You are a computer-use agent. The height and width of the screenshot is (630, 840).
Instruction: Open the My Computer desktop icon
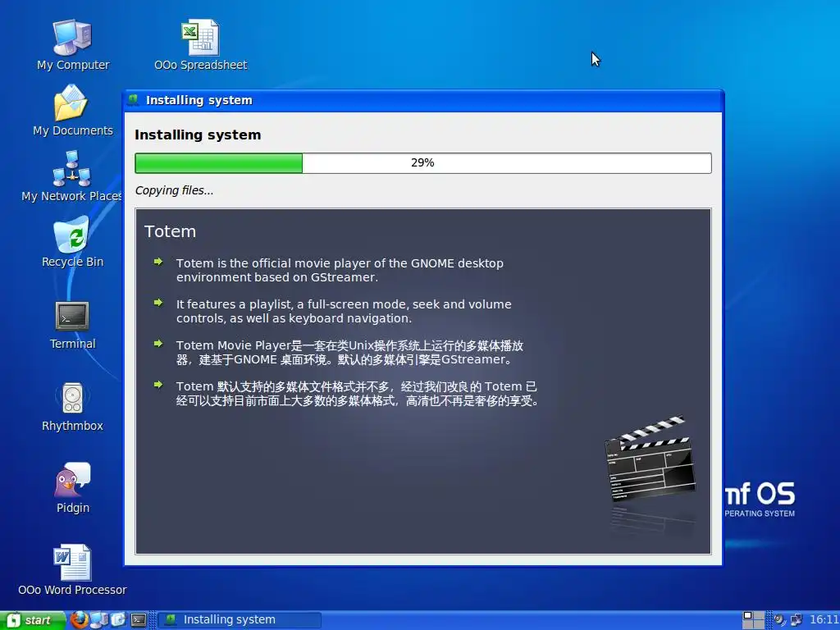click(72, 44)
